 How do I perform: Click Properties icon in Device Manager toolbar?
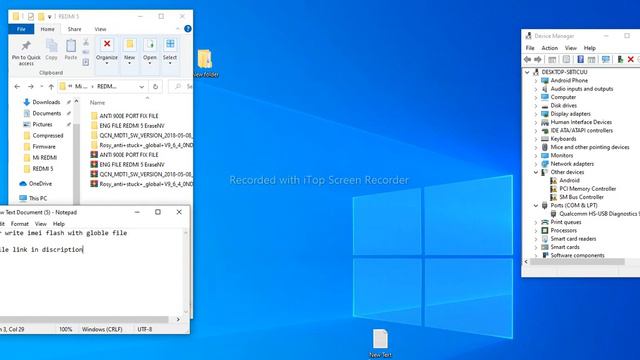coord(566,60)
